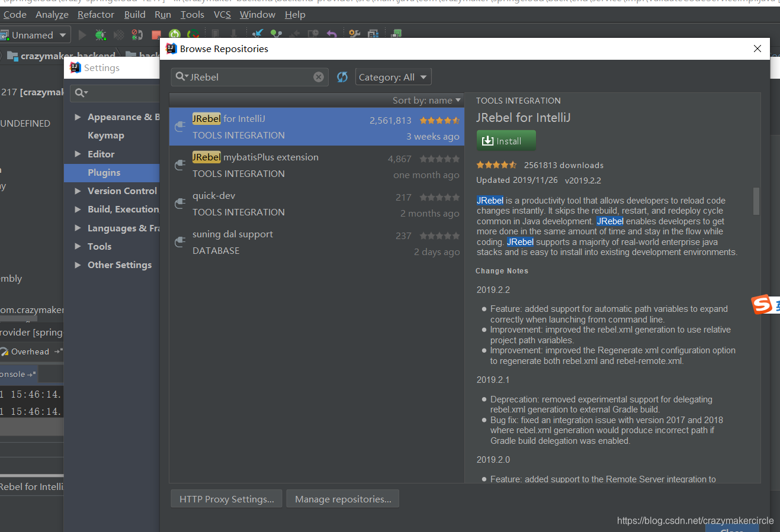Screen dimensions: 780x532
Task: Run with coverage from the toolbar
Action: [x=119, y=36]
